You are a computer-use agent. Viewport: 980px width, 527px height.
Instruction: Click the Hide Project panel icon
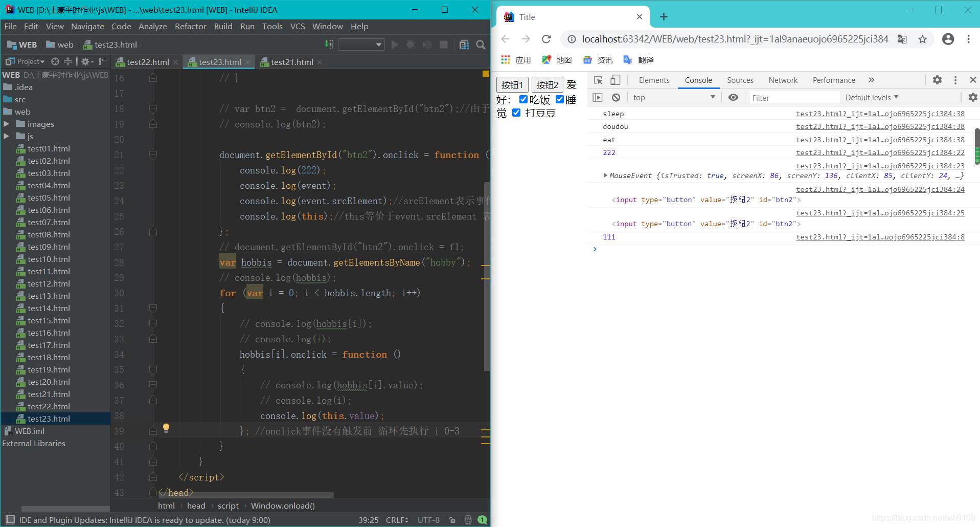[102, 61]
